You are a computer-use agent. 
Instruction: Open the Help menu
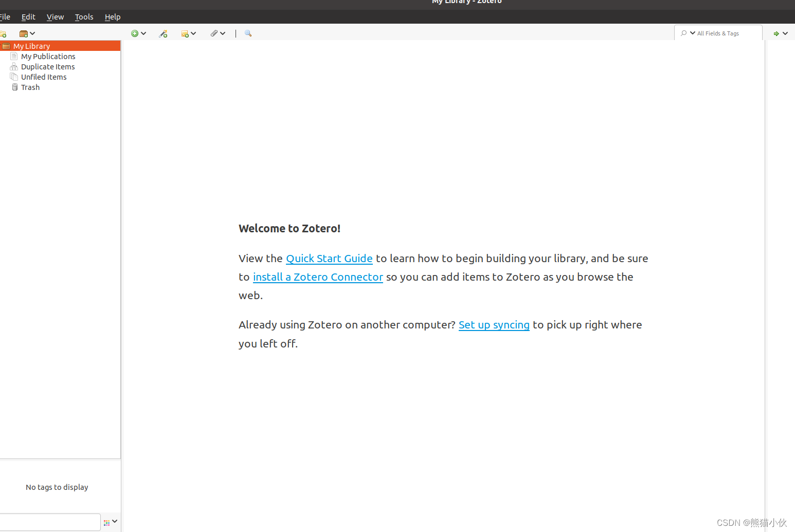(x=113, y=17)
